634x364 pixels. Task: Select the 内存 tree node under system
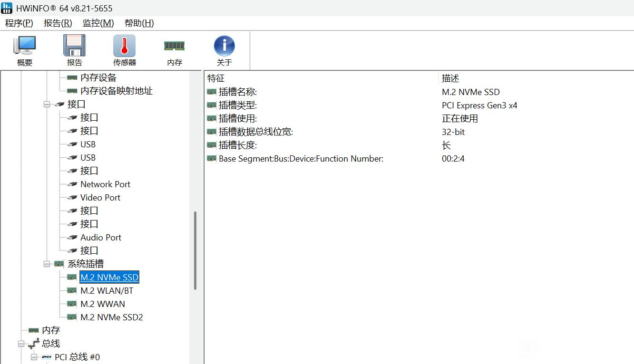[x=51, y=330]
